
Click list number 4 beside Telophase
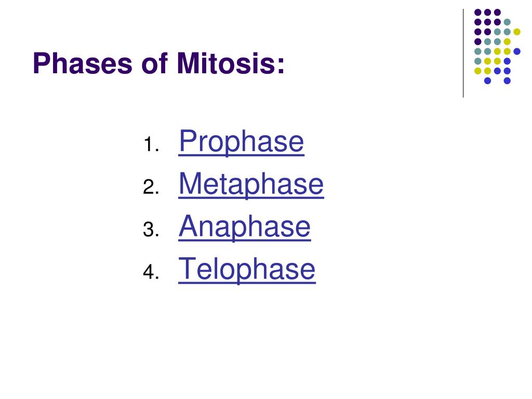tap(151, 272)
